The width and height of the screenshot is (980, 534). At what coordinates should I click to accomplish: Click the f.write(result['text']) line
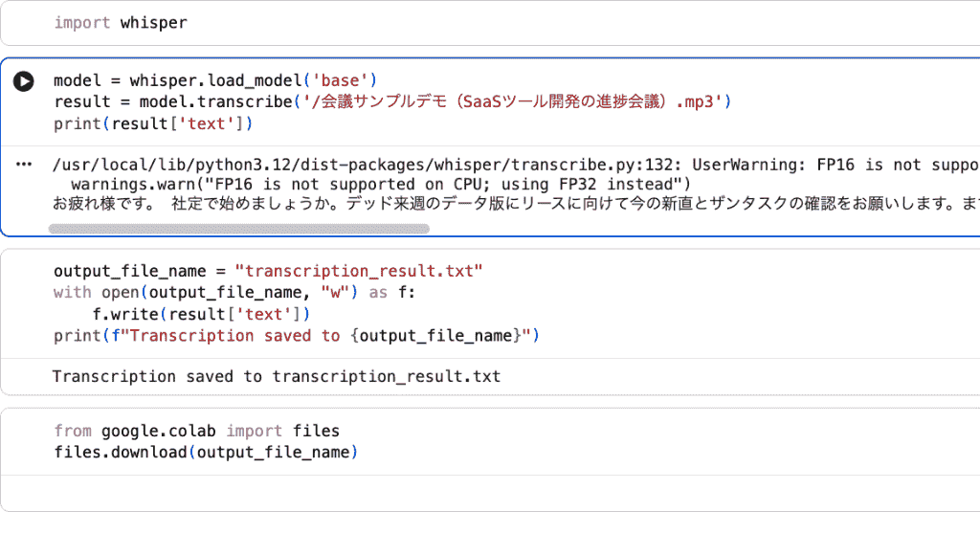click(201, 314)
